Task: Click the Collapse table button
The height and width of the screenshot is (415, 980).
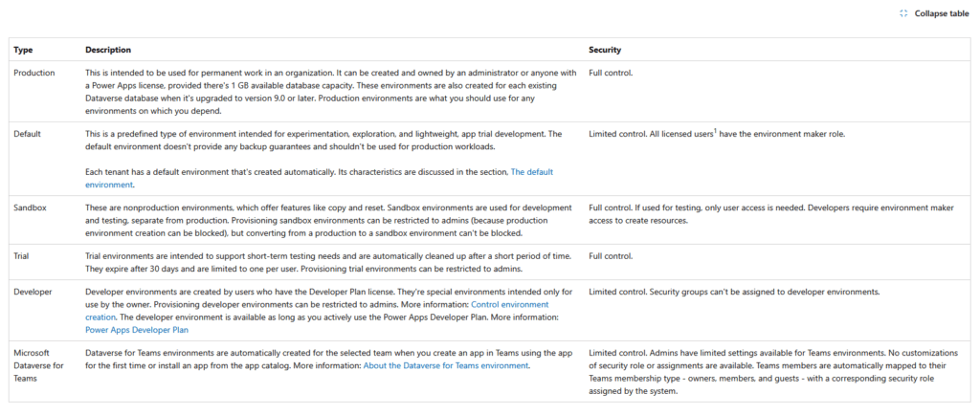Action: 934,13
